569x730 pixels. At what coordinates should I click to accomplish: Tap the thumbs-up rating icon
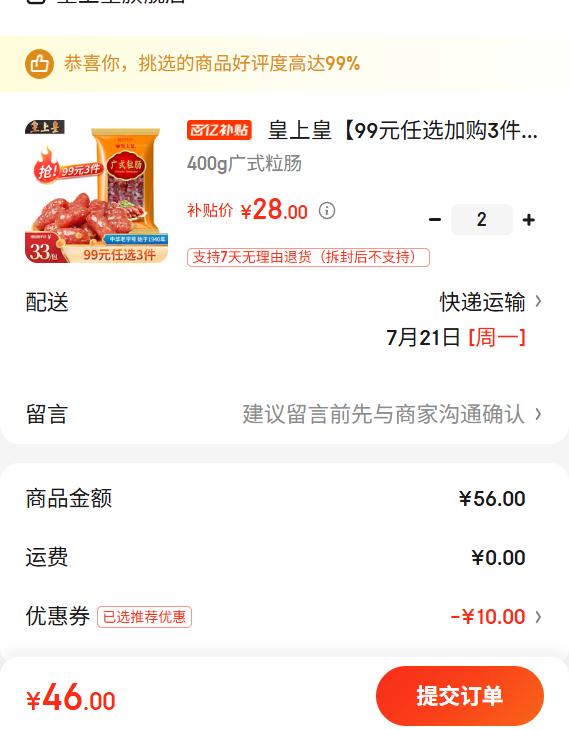tap(39, 64)
